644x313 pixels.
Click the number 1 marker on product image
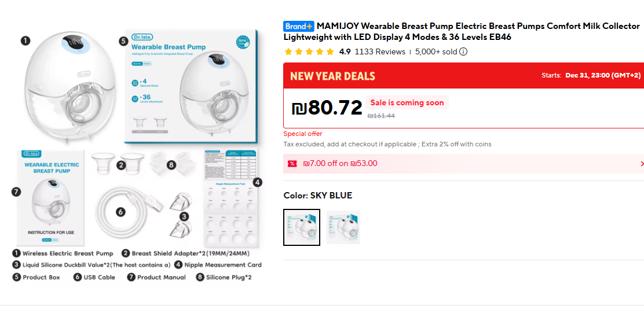[25, 40]
